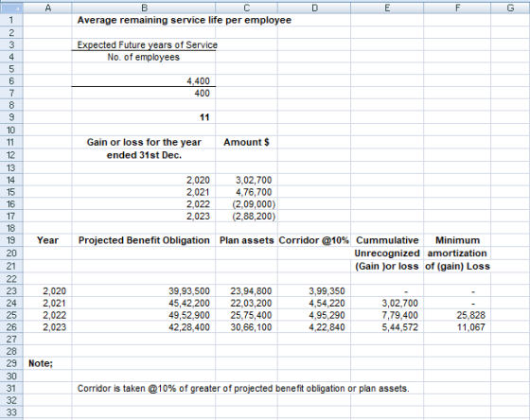Click 'Projected Benefit Obligation' heading

[x=144, y=240]
